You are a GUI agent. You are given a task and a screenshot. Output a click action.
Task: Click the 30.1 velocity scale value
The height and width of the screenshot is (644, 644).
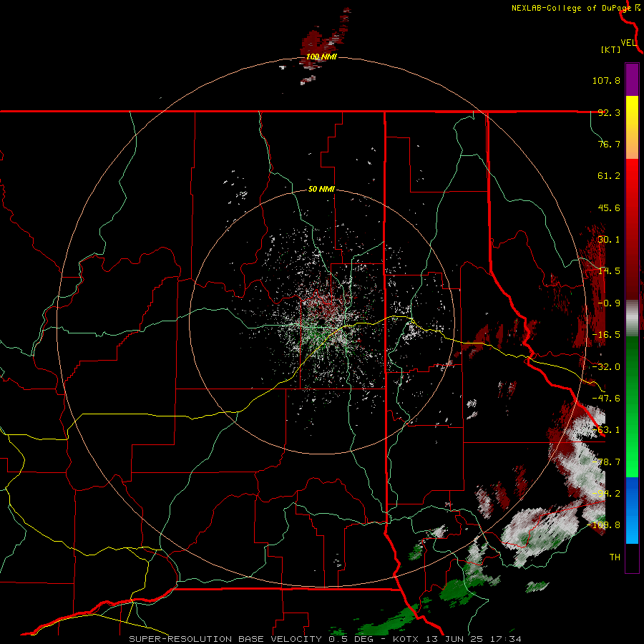click(x=609, y=240)
